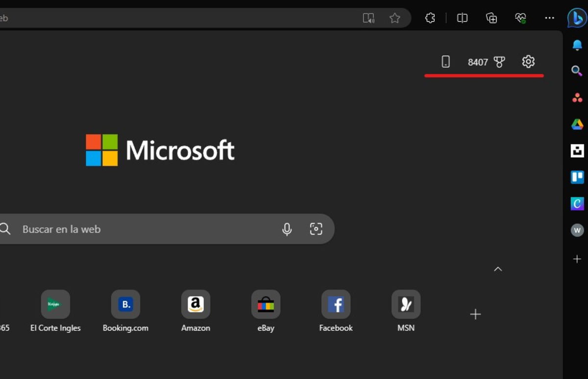588x379 pixels.
Task: Collapse the shortcuts section chevron
Action: point(498,269)
